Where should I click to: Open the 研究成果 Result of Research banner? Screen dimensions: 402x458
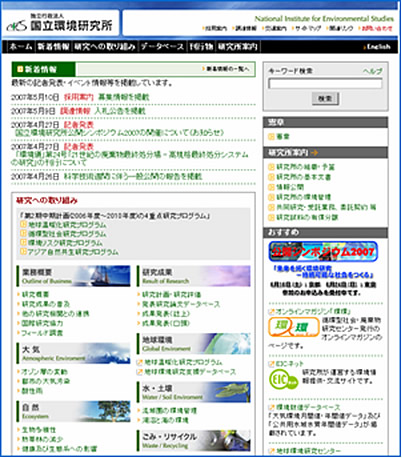point(194,276)
